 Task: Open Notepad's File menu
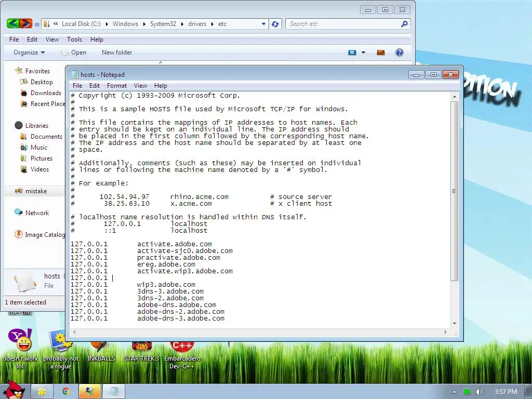click(x=77, y=86)
